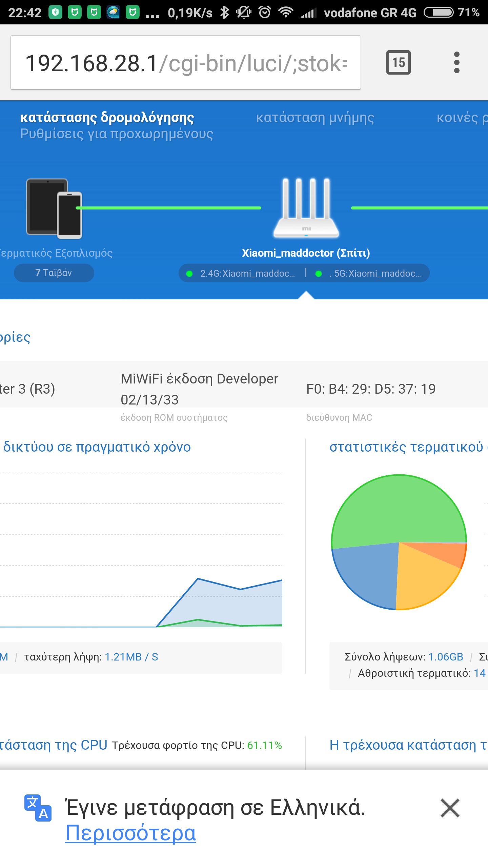The image size is (488, 868).
Task: Tap the battery indicator in status bar
Action: click(439, 13)
